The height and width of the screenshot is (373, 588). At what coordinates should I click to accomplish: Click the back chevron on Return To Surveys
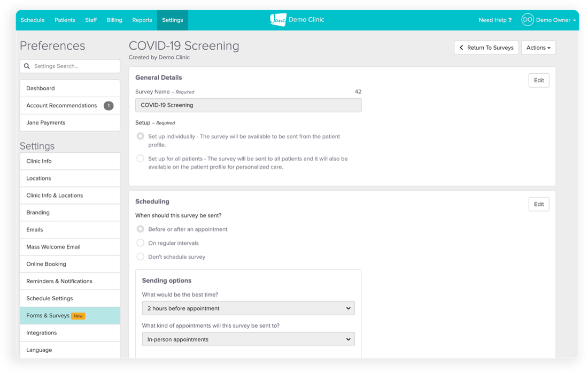click(x=462, y=48)
